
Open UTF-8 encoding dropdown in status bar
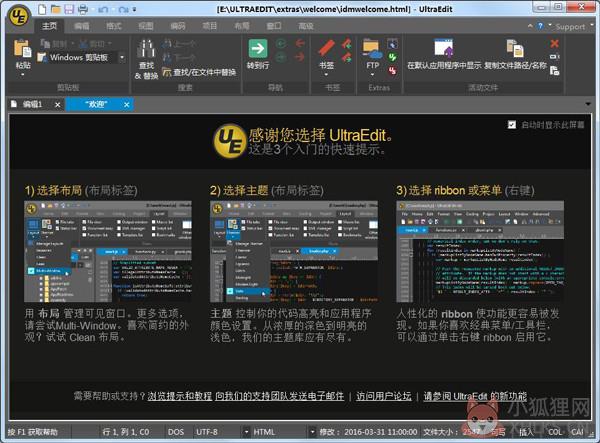point(246,432)
